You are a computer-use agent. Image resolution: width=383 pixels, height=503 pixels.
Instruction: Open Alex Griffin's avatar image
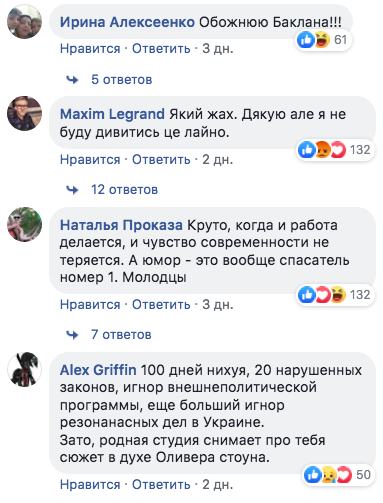point(24,369)
